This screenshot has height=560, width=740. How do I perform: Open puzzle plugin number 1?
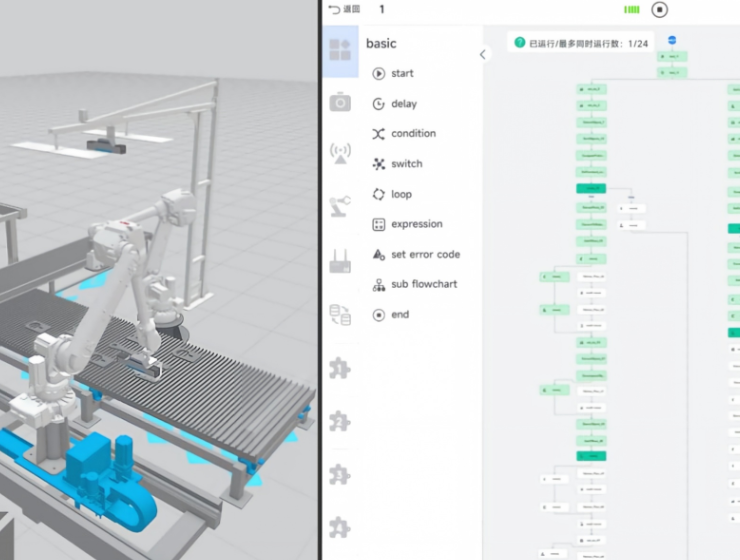340,368
